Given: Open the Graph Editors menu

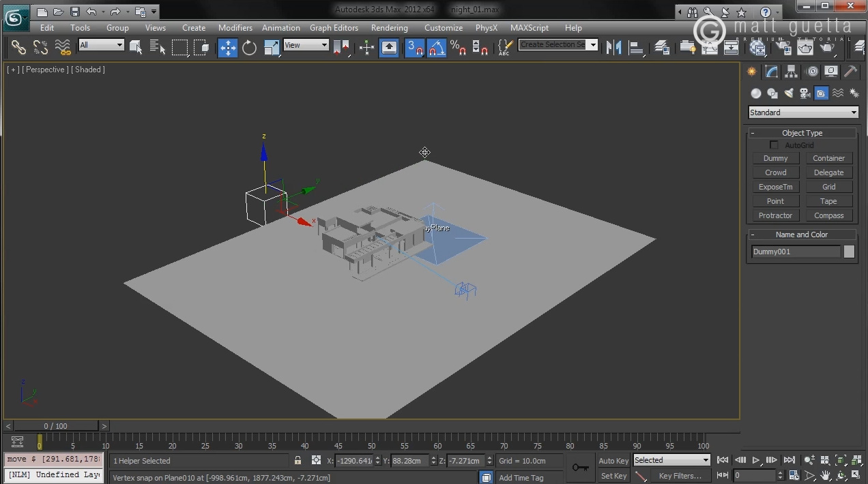Looking at the screenshot, I should tap(334, 28).
